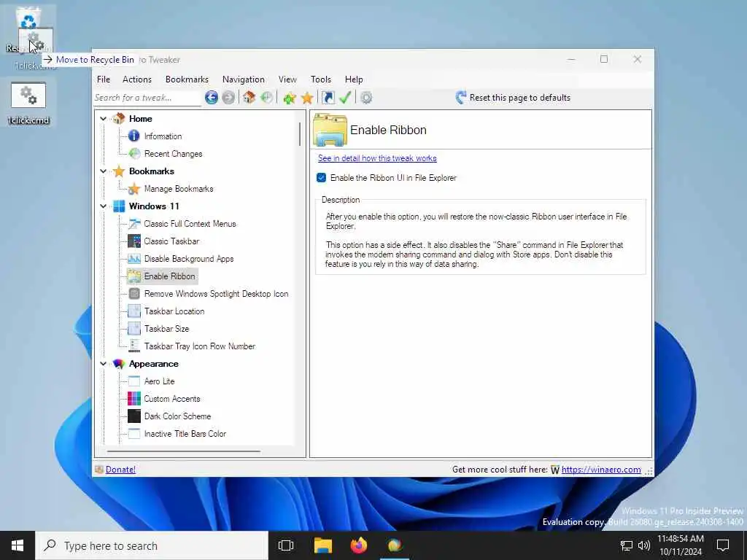Click the Appearance category icon
This screenshot has width=747, height=560.
[119, 364]
